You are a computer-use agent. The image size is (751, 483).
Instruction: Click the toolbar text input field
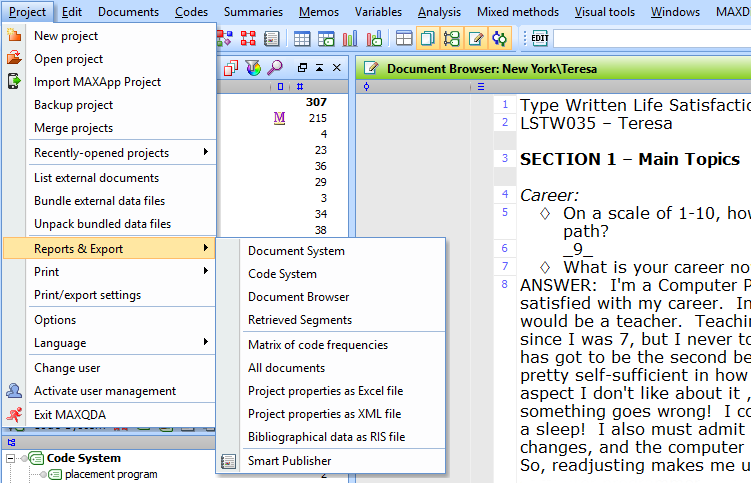652,38
